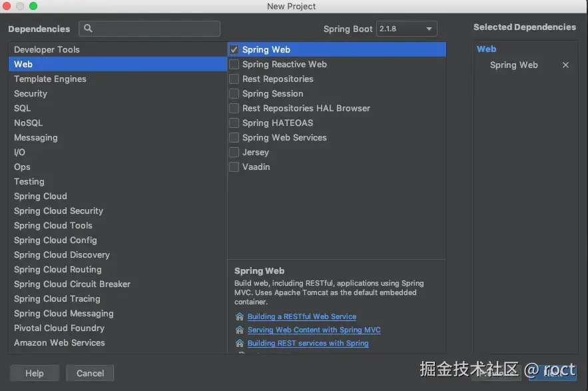Open the Spring Cloud Circuit Breaker category
588x391 pixels.
pyautogui.click(x=118, y=284)
